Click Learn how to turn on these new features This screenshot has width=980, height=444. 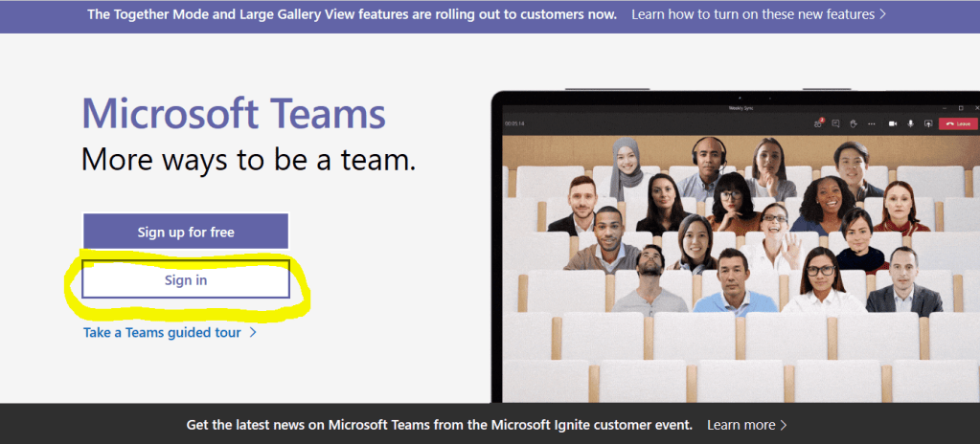pyautogui.click(x=753, y=15)
